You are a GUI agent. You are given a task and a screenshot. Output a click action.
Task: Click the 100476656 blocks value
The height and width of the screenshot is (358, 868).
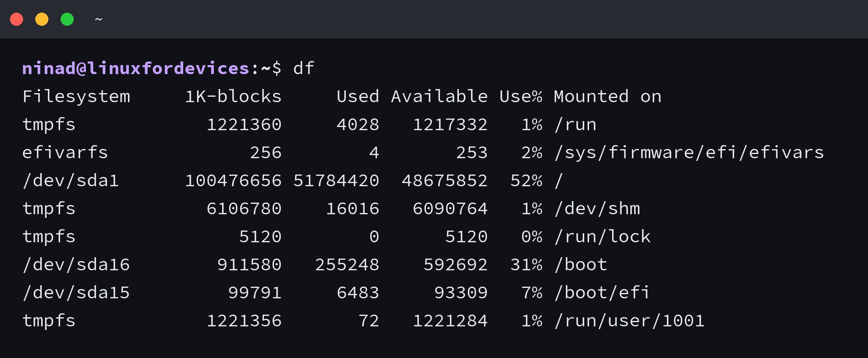pos(233,180)
